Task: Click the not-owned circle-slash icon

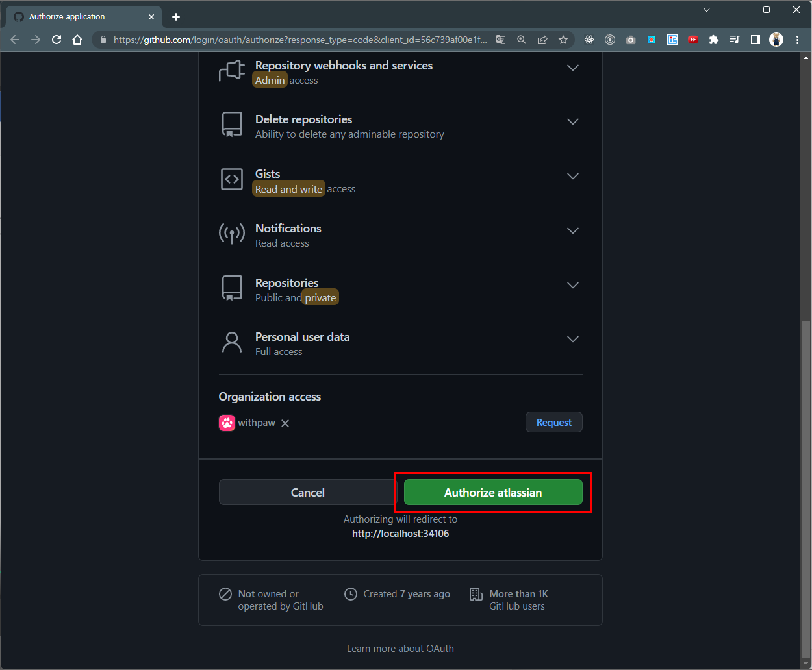Action: pyautogui.click(x=225, y=594)
